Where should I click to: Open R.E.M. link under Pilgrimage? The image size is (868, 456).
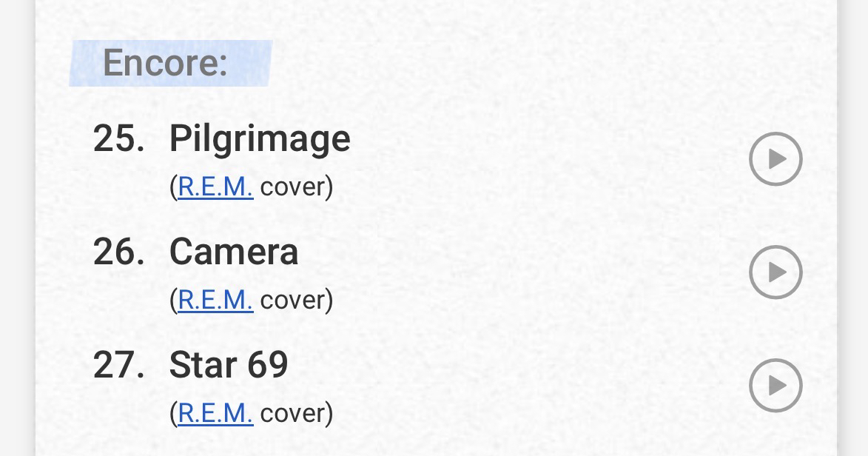pyautogui.click(x=215, y=187)
